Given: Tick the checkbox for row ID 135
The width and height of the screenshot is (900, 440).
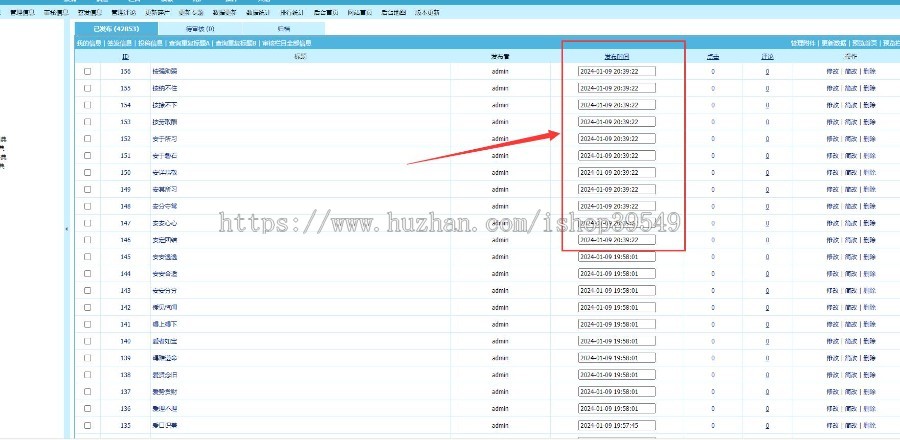Looking at the screenshot, I should [87, 425].
